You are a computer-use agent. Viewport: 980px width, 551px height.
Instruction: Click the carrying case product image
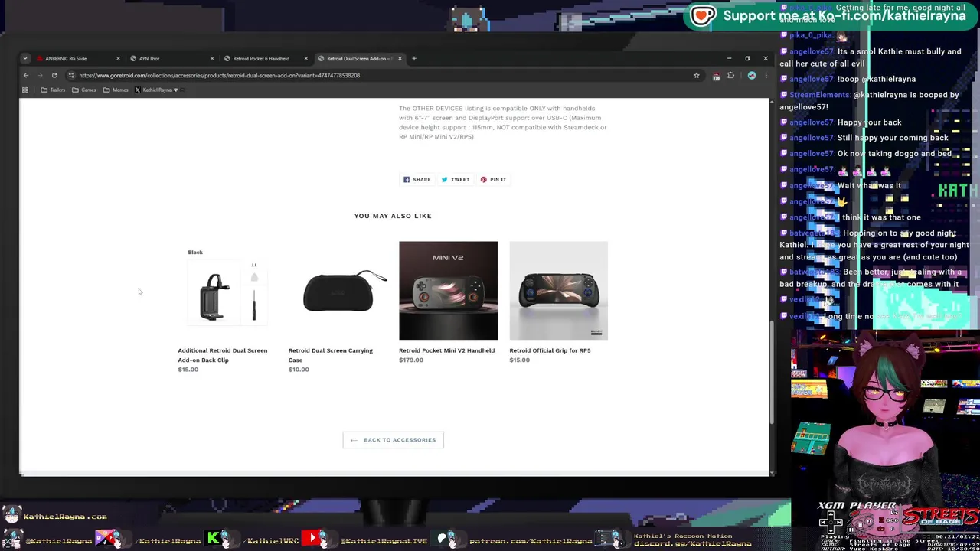click(338, 291)
